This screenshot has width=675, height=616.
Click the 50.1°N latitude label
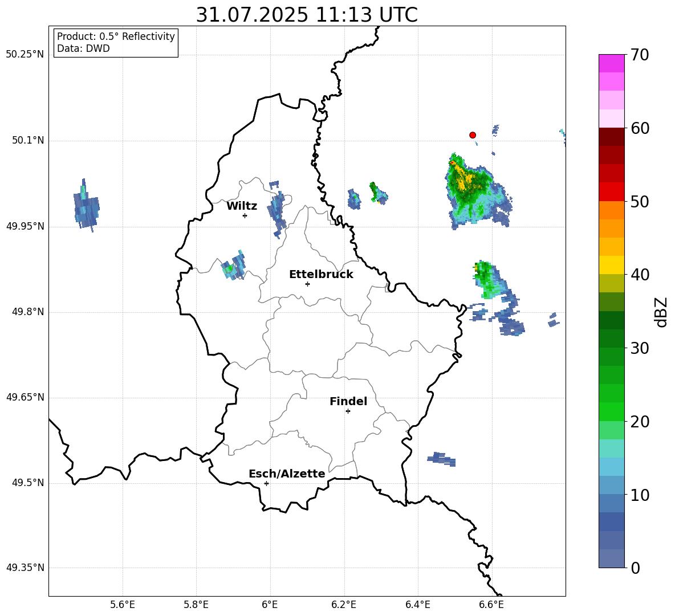coord(28,141)
